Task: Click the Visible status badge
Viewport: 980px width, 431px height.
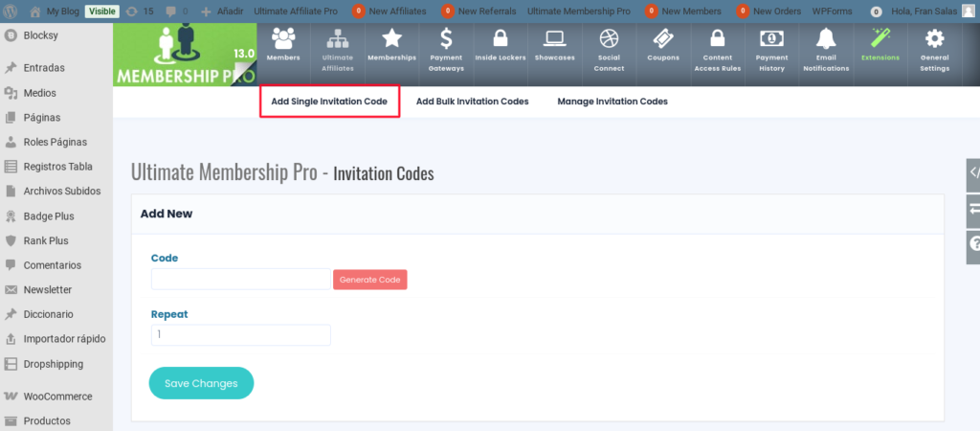Action: (101, 11)
